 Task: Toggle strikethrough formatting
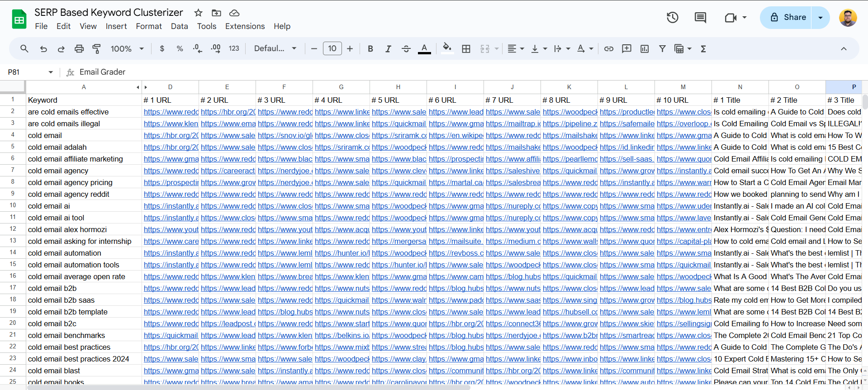406,49
